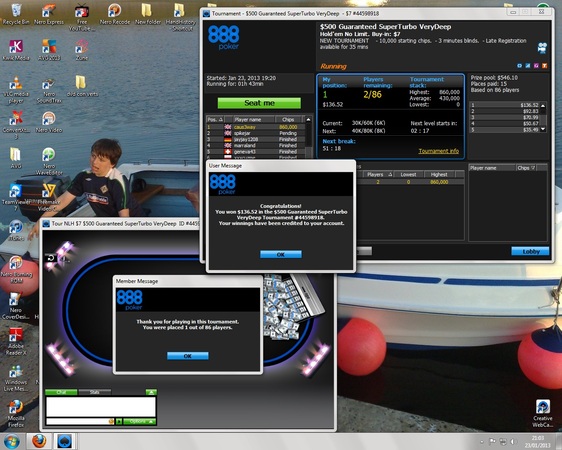
Task: Open Mozilla Firefox desktop shortcut
Action: (x=16, y=413)
